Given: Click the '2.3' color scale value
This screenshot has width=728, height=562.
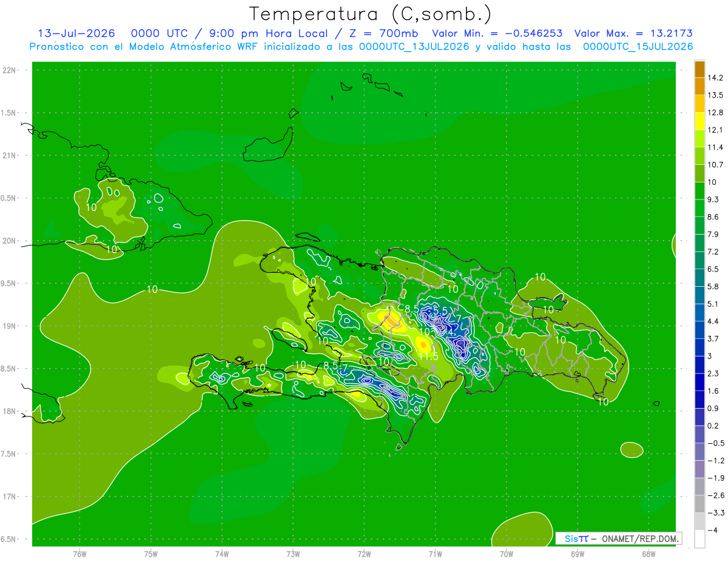Looking at the screenshot, I should click(x=713, y=373).
